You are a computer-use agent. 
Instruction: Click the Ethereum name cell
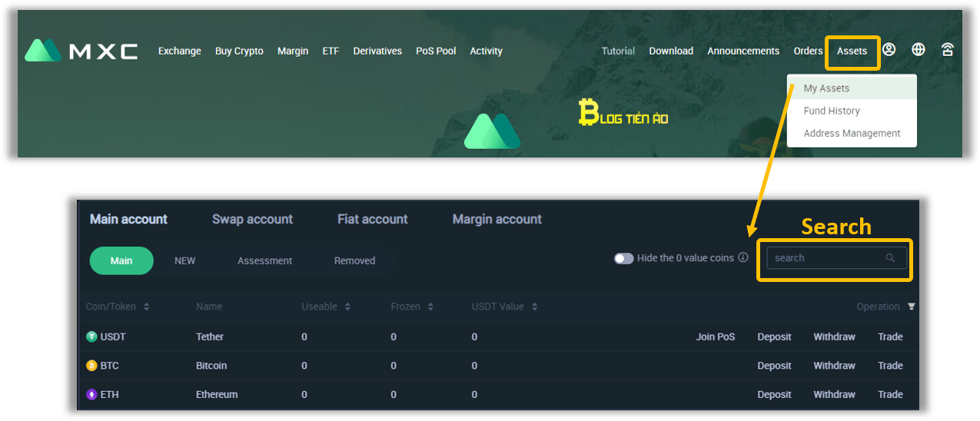217,394
